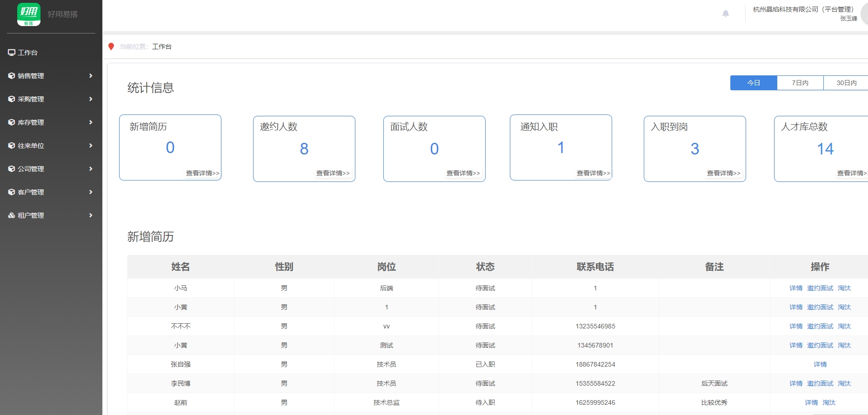Image resolution: width=868 pixels, height=415 pixels.
Task: Click the cube icon beside 采购管理
Action: pyautogui.click(x=12, y=99)
